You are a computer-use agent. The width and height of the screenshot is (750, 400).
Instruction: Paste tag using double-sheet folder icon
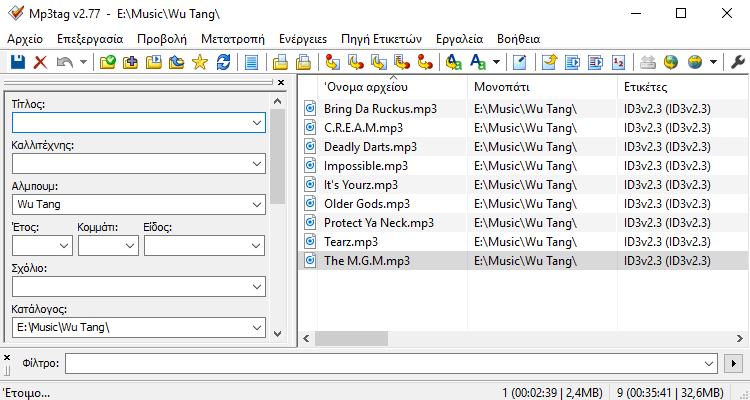[x=303, y=62]
